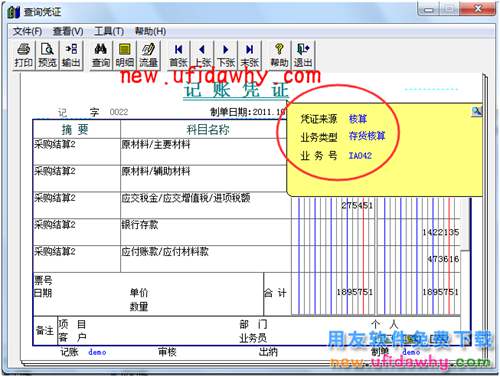Click the 数量 field label
The image size is (500, 377).
pos(139,306)
